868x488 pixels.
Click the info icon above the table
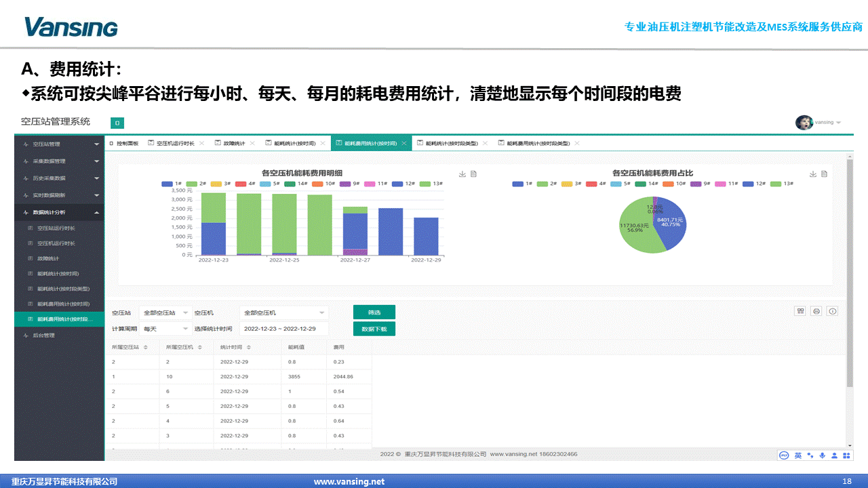click(x=833, y=311)
